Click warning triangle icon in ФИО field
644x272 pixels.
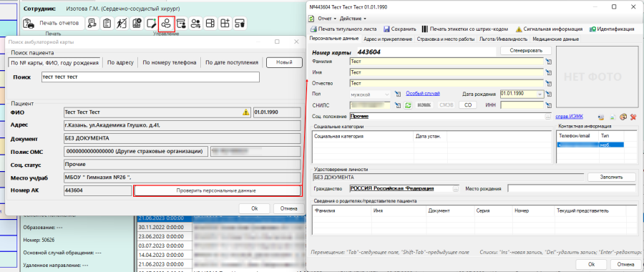tap(246, 112)
